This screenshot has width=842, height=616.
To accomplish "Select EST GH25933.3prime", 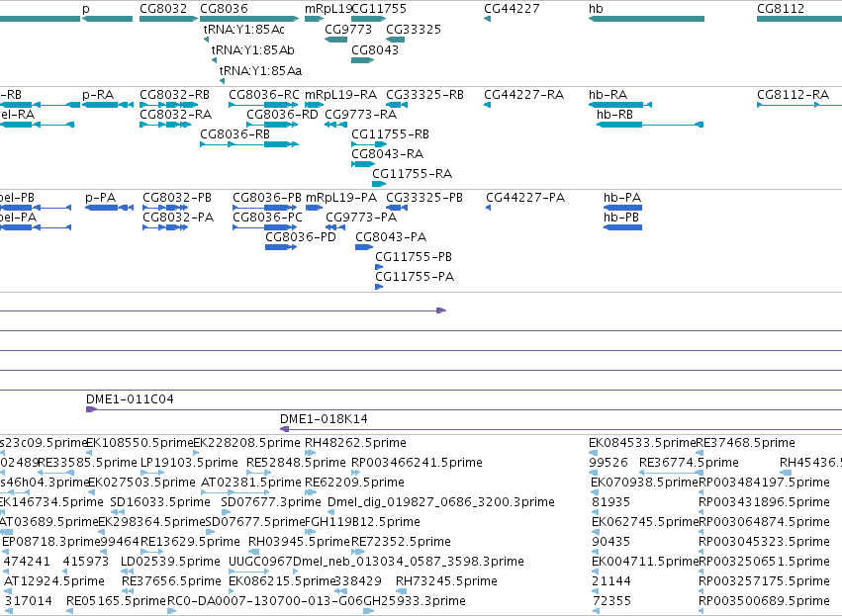I will [415, 601].
